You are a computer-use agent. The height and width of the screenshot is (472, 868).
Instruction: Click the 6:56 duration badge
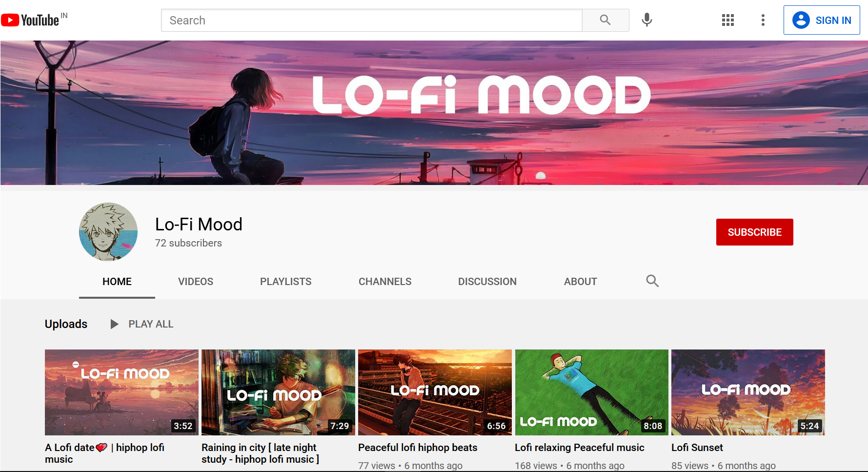tap(496, 426)
